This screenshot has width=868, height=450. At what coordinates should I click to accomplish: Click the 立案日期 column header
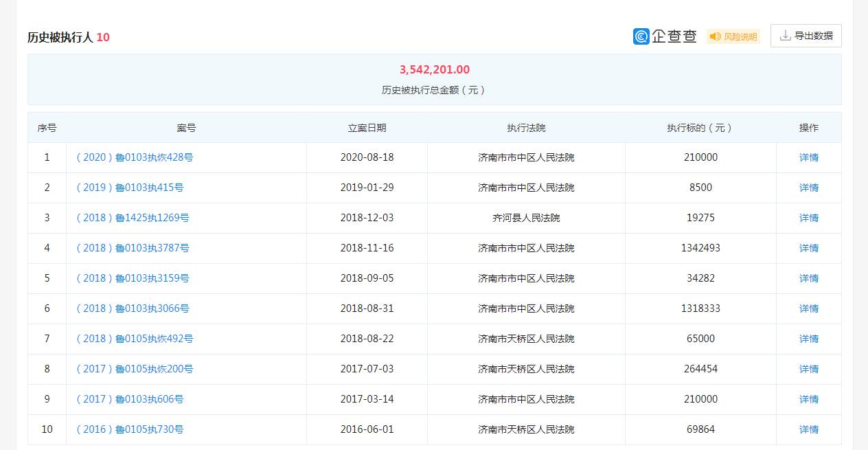point(367,128)
